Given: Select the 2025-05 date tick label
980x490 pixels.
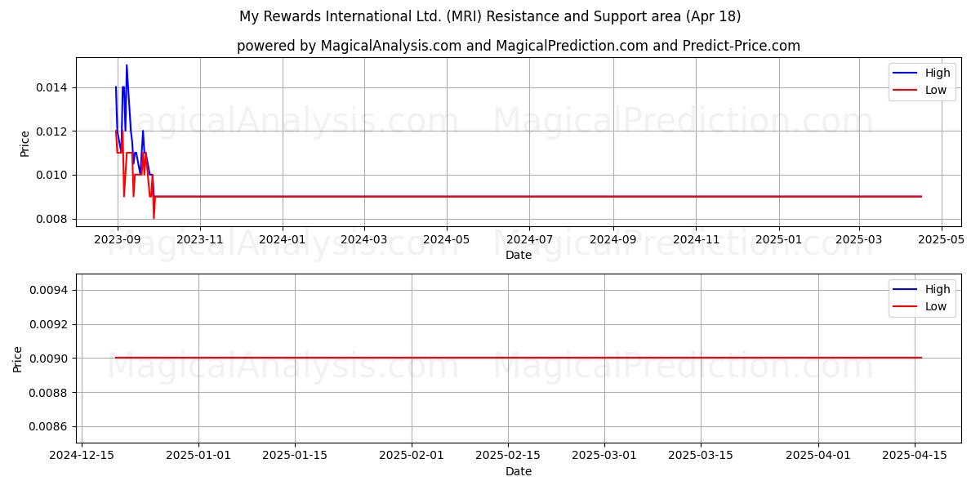Looking at the screenshot, I should [x=940, y=240].
